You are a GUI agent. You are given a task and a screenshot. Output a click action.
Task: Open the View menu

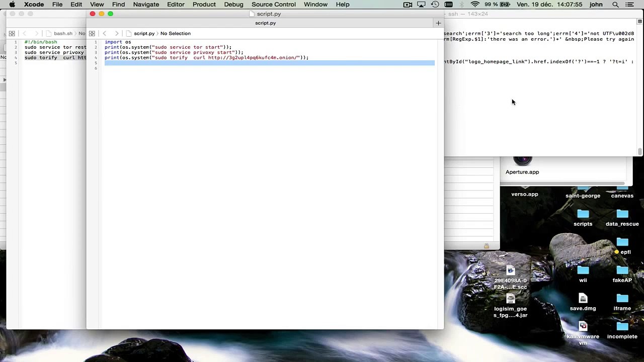pos(97,5)
